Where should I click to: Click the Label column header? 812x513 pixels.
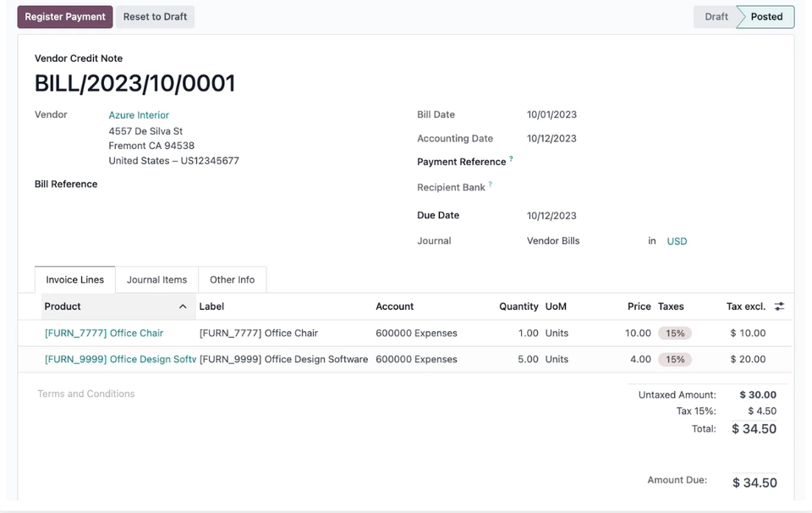tap(211, 306)
